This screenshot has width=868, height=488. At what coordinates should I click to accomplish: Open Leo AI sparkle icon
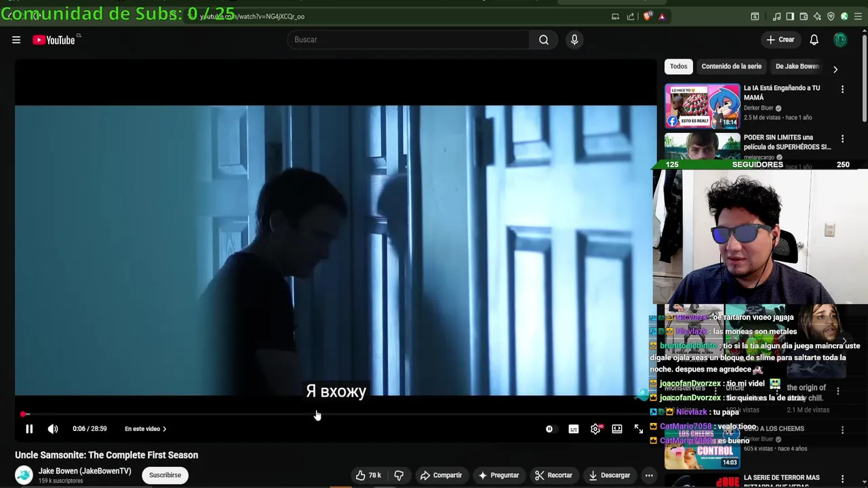pyautogui.click(x=817, y=16)
